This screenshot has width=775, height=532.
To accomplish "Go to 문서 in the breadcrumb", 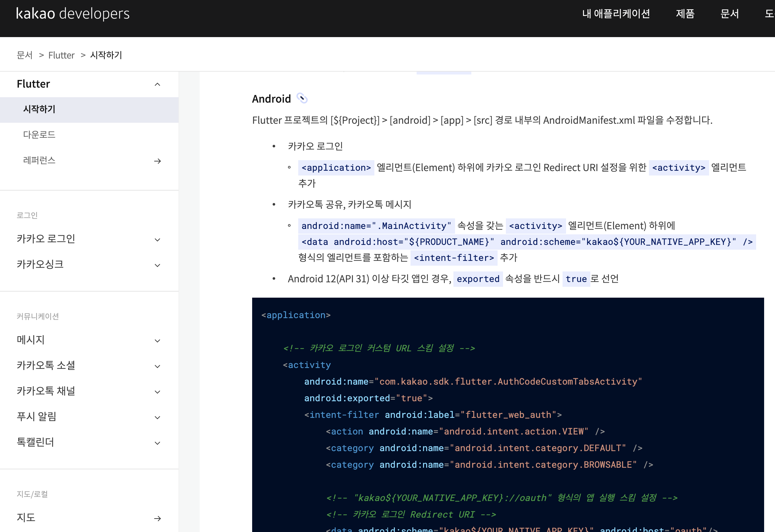I will (x=25, y=55).
